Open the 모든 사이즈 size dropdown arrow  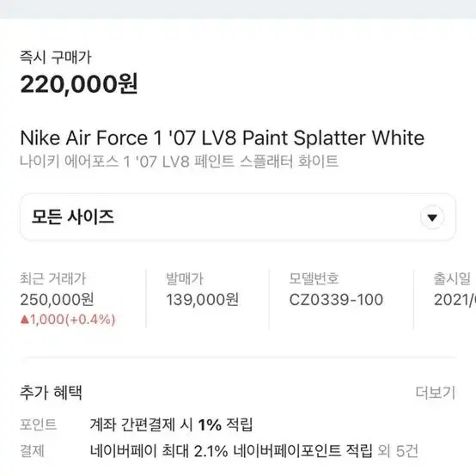432,217
